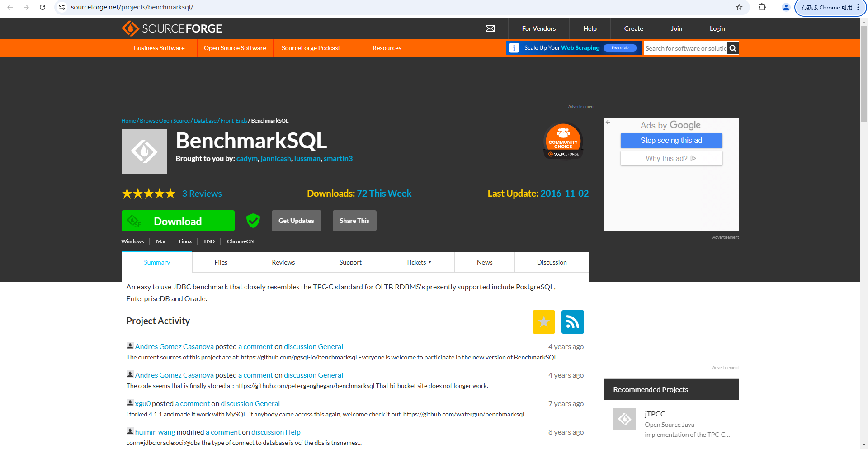Click Join in the header
Image resolution: width=868 pixels, height=449 pixels.
[677, 28]
